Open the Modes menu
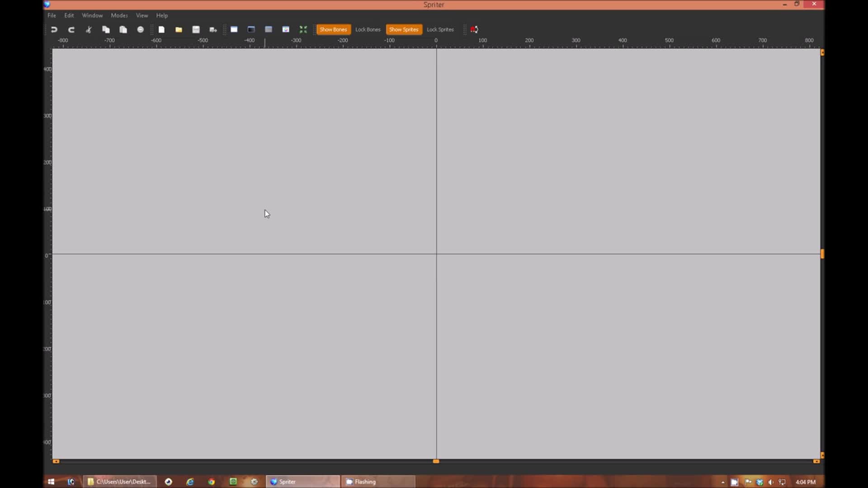Screen dimensions: 868x488 (x=119, y=15)
